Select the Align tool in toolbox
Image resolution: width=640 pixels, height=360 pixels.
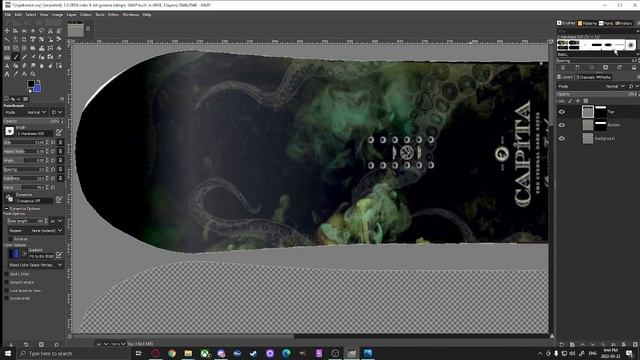point(16,31)
